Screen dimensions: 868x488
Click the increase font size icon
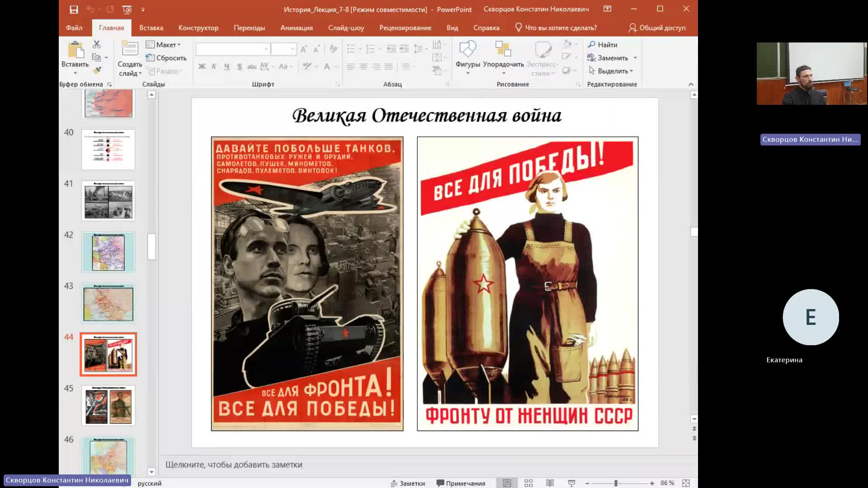pyautogui.click(x=304, y=49)
